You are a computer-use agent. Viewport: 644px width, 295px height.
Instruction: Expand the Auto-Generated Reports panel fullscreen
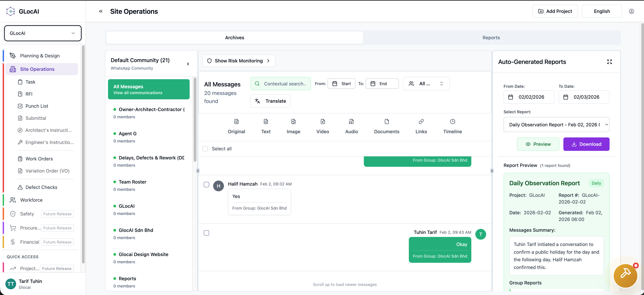tap(609, 62)
